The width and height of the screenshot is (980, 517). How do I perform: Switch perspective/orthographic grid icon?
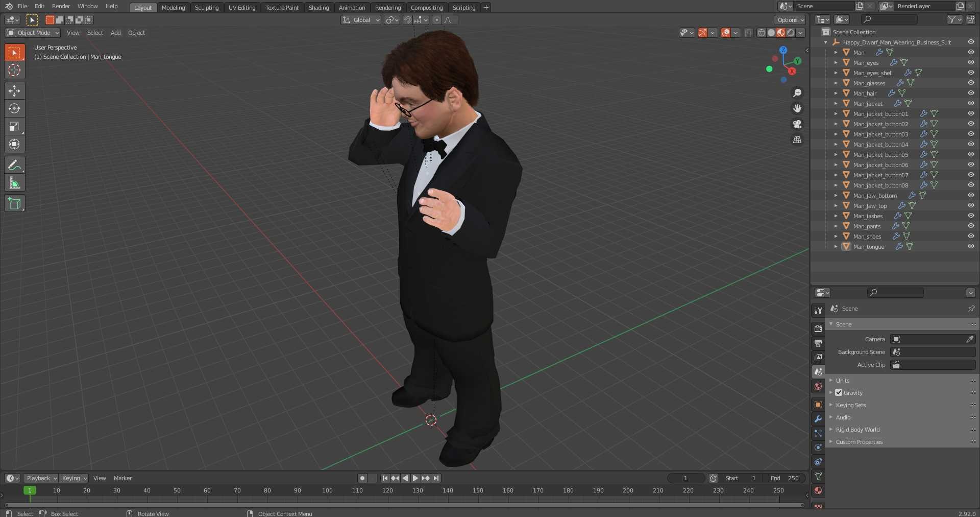[797, 139]
